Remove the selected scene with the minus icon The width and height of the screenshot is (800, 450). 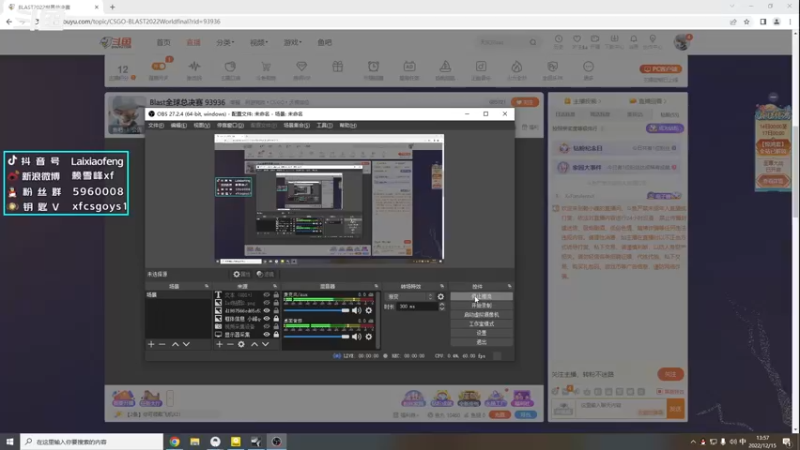(162, 344)
